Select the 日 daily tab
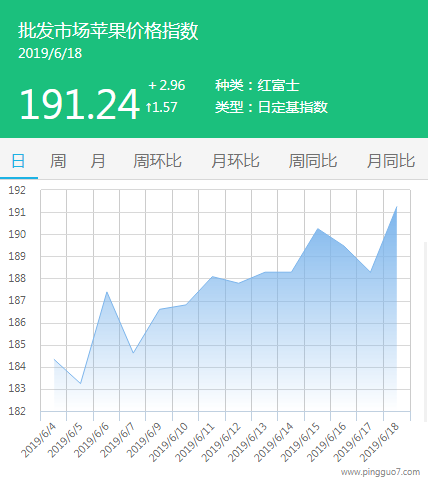The height and width of the screenshot is (484, 428). [x=18, y=161]
